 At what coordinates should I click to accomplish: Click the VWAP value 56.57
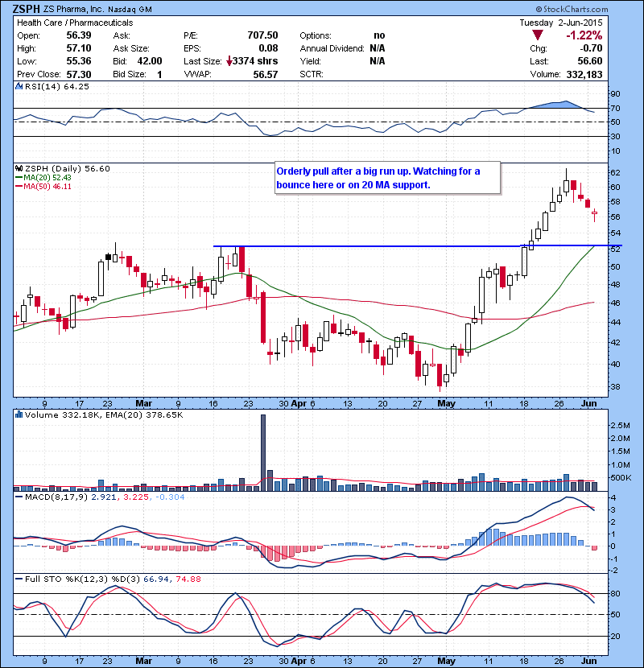[x=266, y=75]
